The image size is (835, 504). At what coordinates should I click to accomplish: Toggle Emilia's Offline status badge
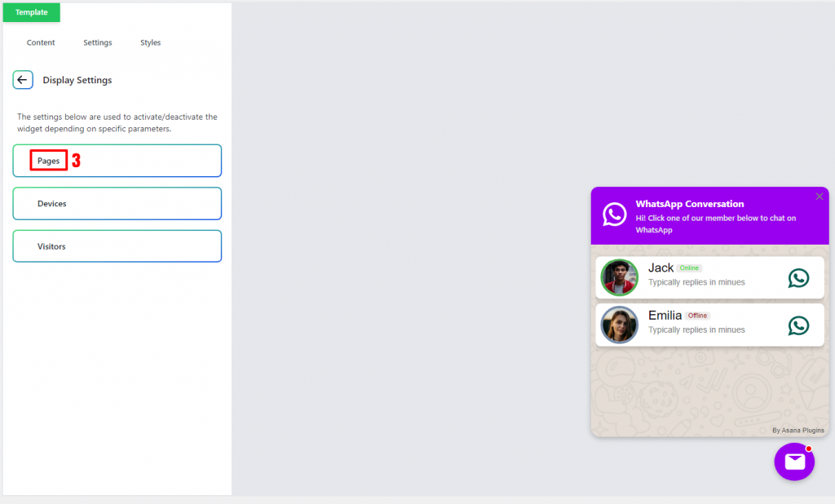click(698, 315)
